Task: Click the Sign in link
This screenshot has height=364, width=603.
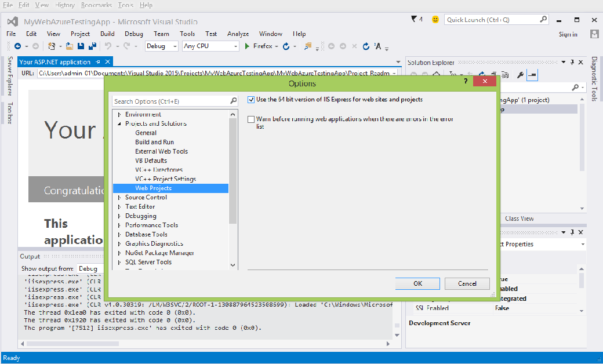Action: [x=568, y=34]
